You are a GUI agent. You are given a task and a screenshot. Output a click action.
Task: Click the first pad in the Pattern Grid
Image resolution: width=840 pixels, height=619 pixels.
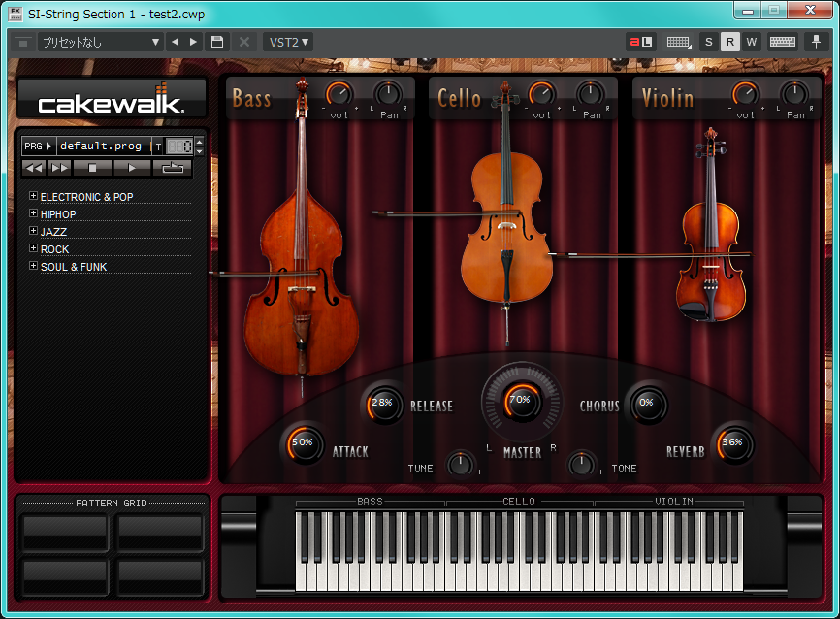pyautogui.click(x=65, y=533)
